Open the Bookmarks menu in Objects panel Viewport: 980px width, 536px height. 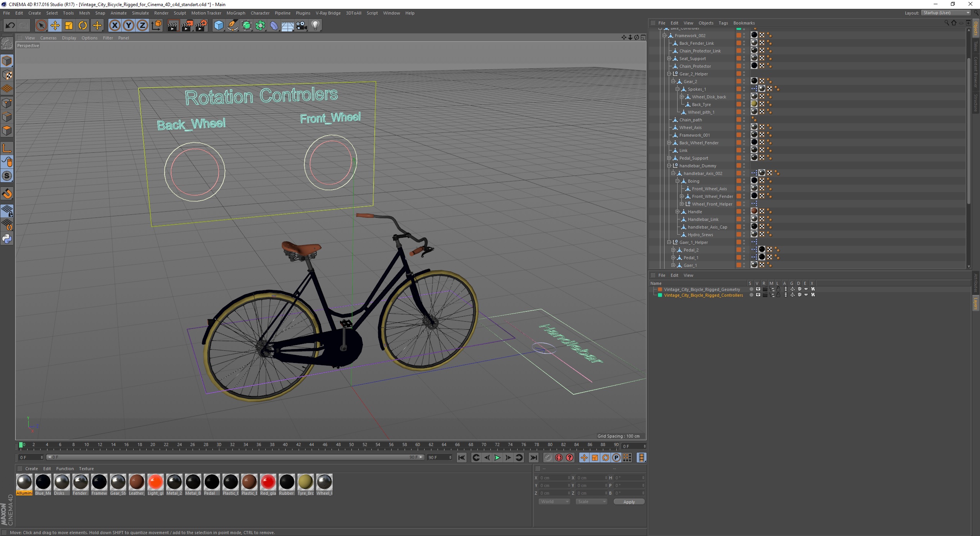point(744,23)
